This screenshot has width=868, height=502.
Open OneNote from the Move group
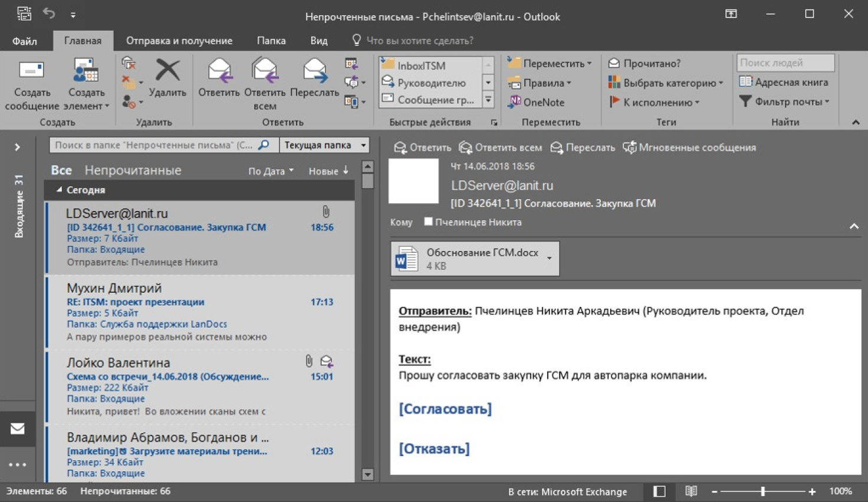(x=537, y=102)
